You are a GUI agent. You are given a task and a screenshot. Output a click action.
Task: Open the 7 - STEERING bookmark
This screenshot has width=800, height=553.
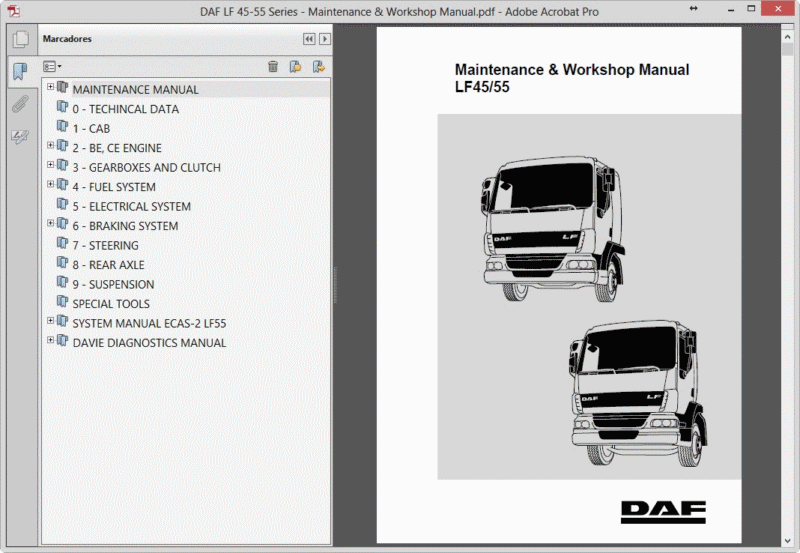105,245
